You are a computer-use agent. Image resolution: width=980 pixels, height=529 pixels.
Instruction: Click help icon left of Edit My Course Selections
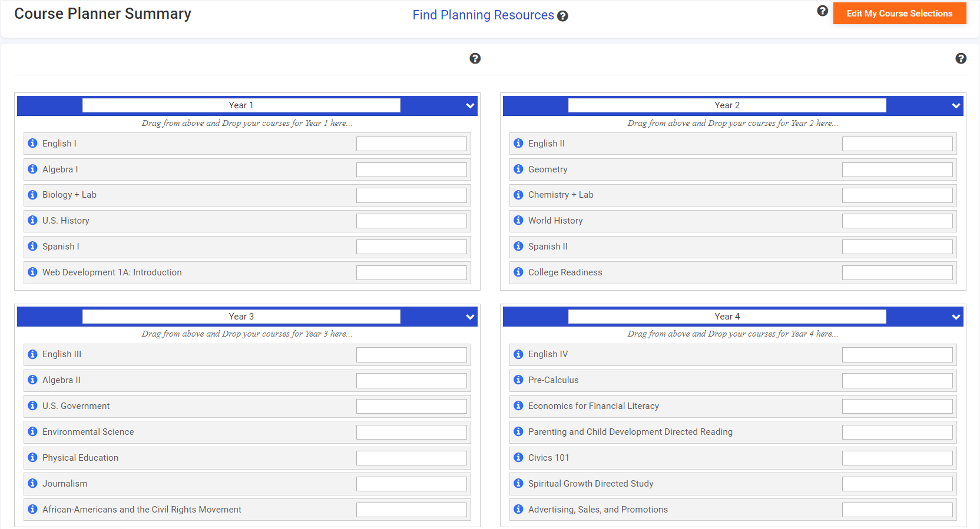pos(823,11)
